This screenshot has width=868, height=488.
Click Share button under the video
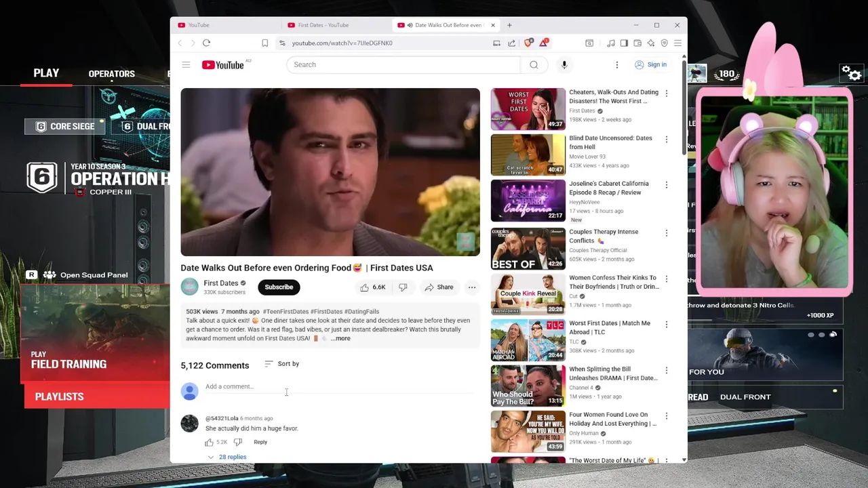pos(439,287)
